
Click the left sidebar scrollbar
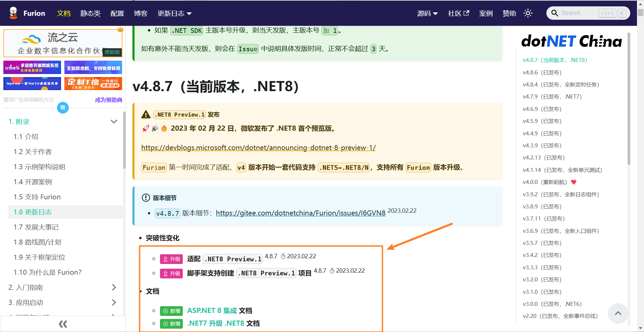124,140
